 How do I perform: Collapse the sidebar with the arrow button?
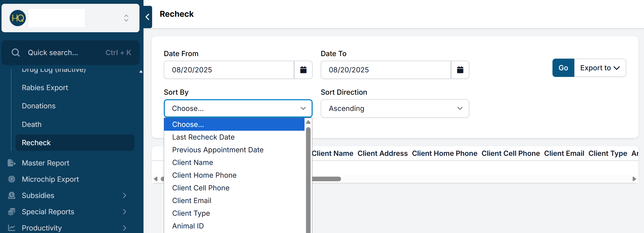coord(148,17)
